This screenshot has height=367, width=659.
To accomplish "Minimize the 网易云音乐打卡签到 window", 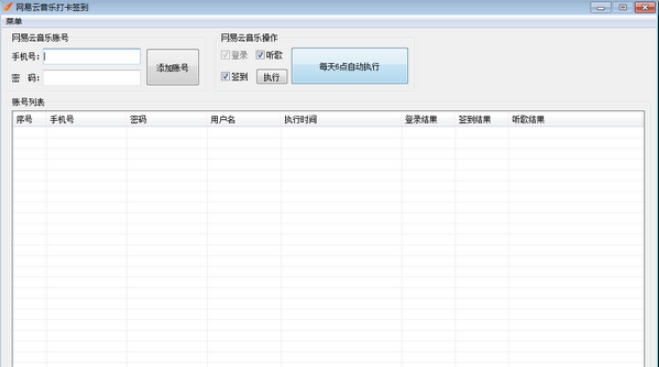I will pyautogui.click(x=601, y=7).
